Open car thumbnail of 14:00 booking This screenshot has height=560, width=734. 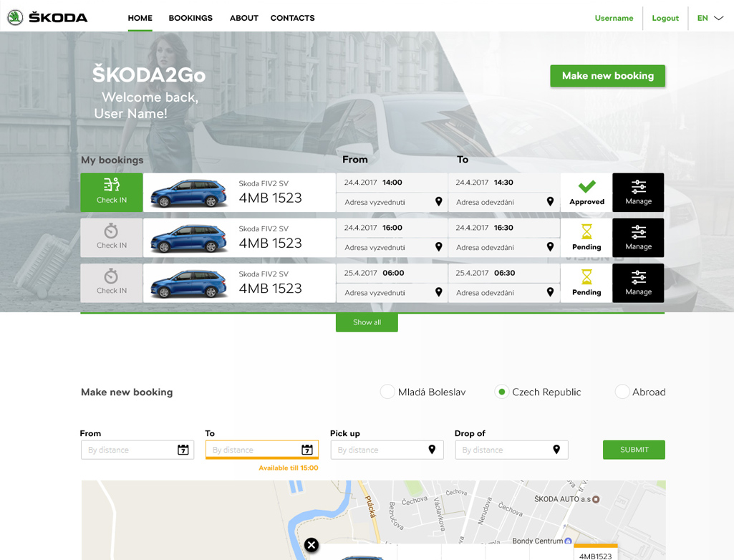click(x=188, y=193)
